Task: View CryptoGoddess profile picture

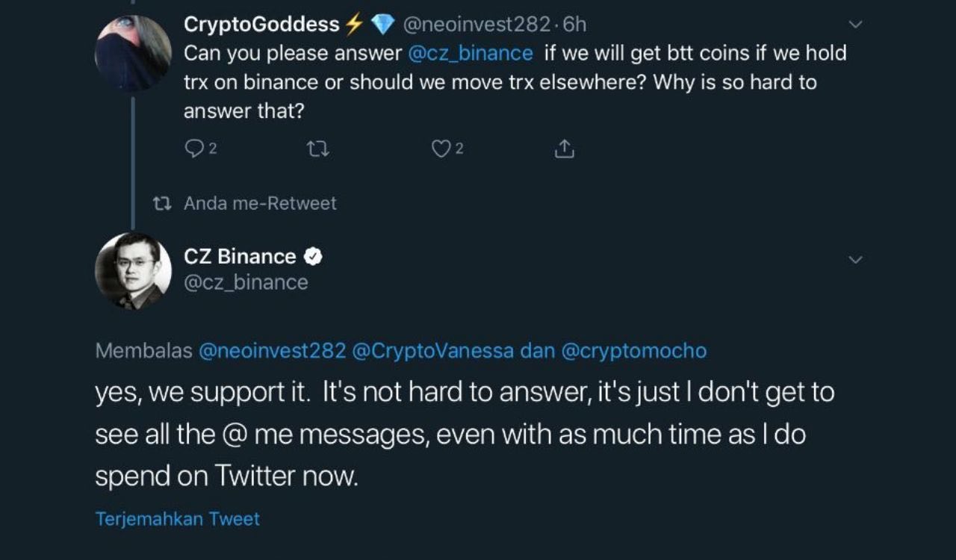Action: pos(134,54)
